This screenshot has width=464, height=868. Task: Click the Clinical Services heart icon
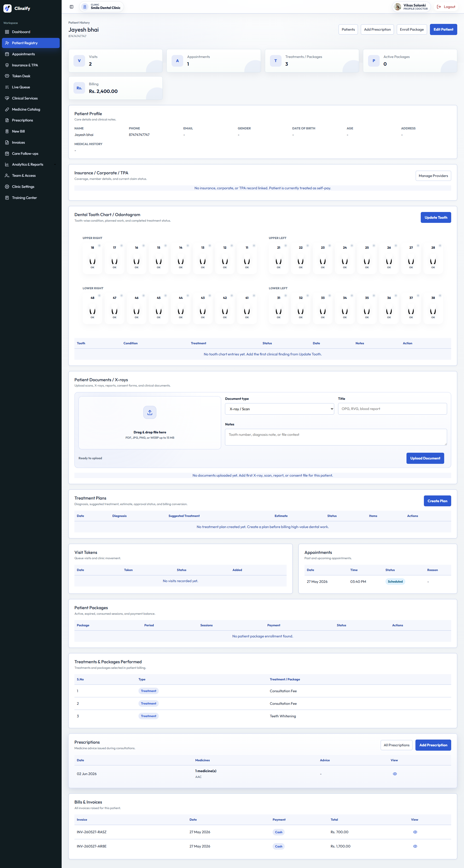7,99
